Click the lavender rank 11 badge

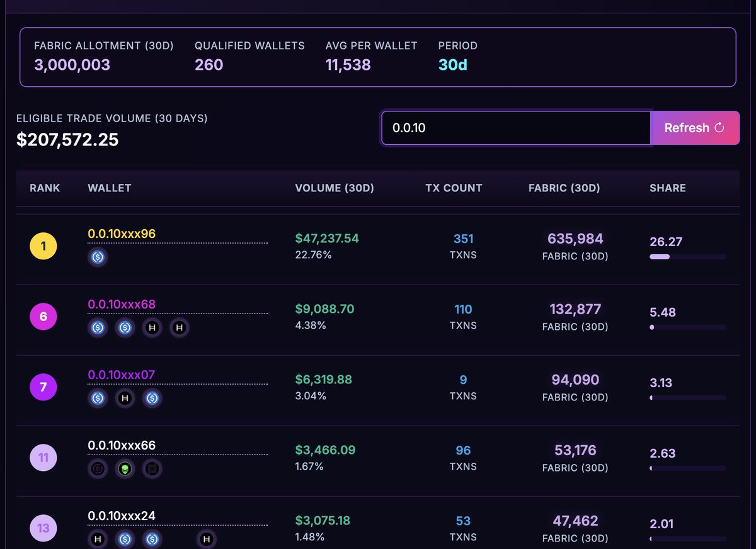[43, 458]
